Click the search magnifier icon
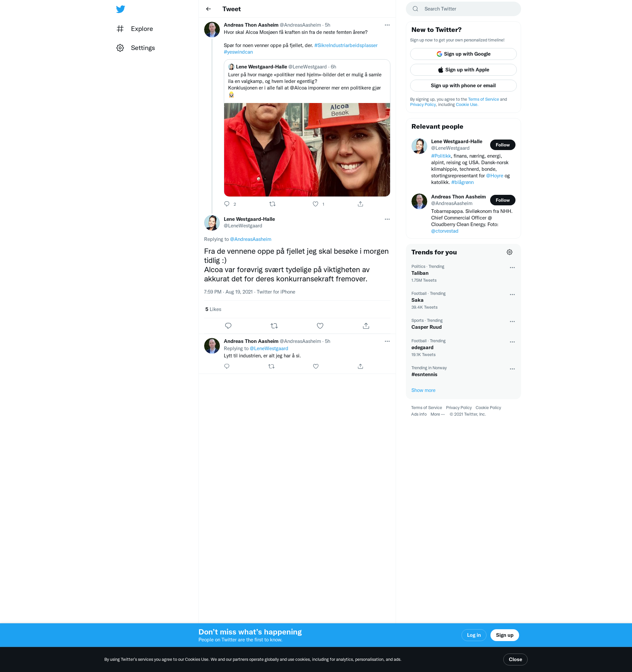 (415, 9)
